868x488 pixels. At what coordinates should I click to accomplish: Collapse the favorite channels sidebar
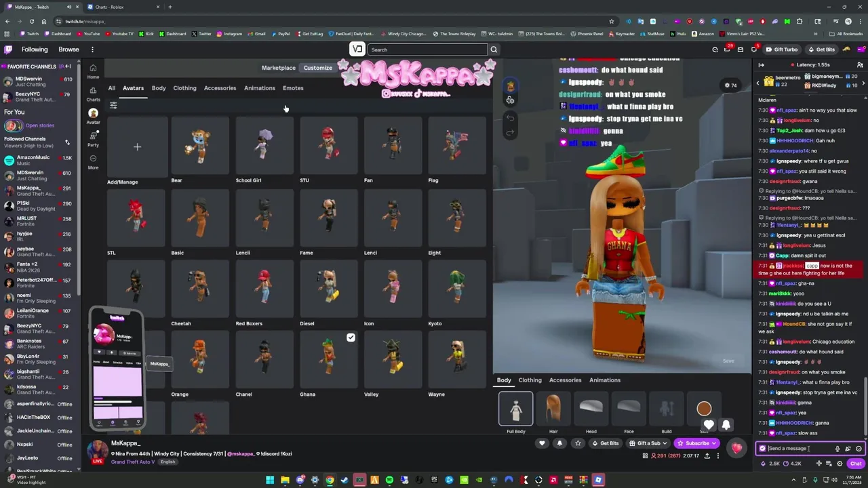(68, 66)
